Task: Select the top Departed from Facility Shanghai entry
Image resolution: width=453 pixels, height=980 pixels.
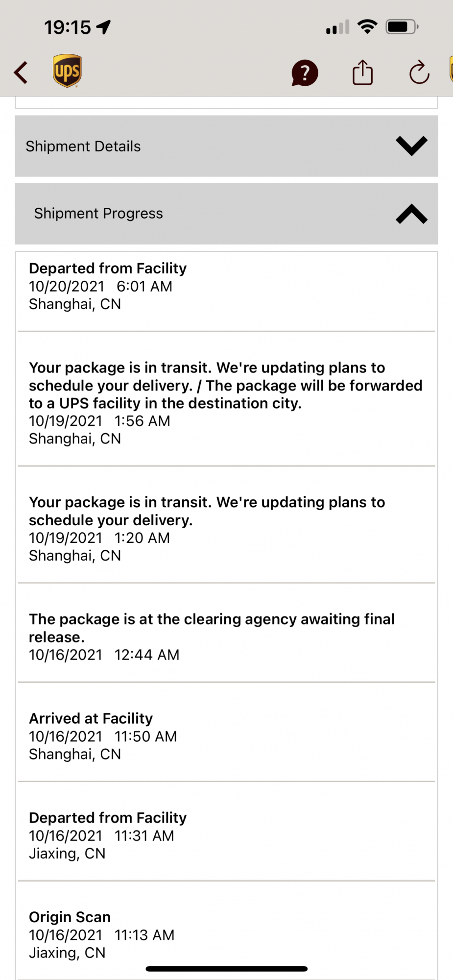Action: pos(108,286)
